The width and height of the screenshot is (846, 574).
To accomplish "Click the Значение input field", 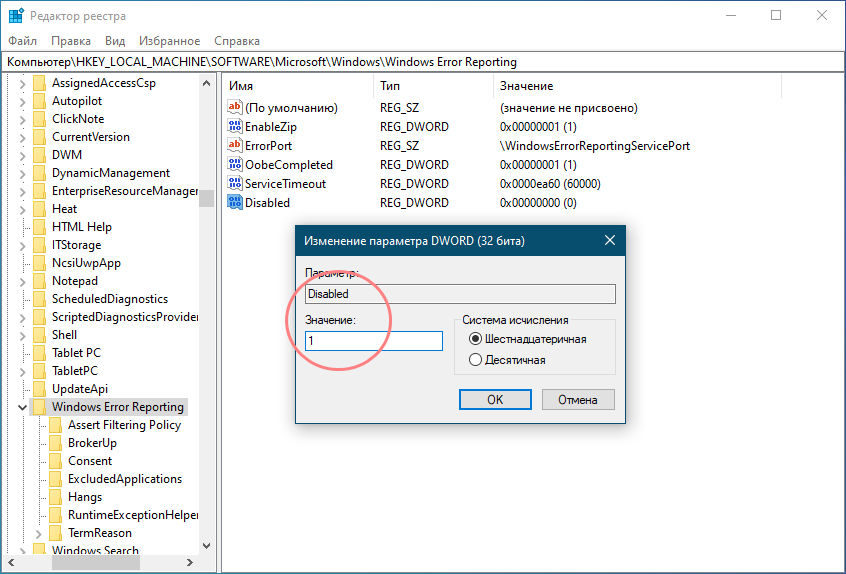I will pos(374,341).
